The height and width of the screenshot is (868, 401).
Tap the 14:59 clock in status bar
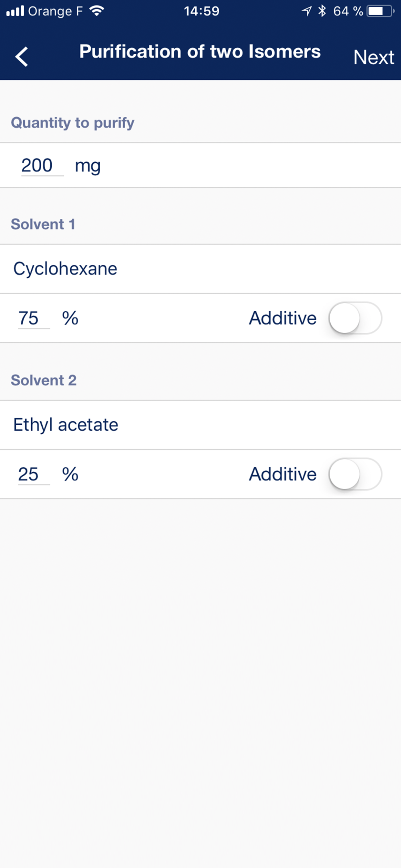(x=201, y=11)
